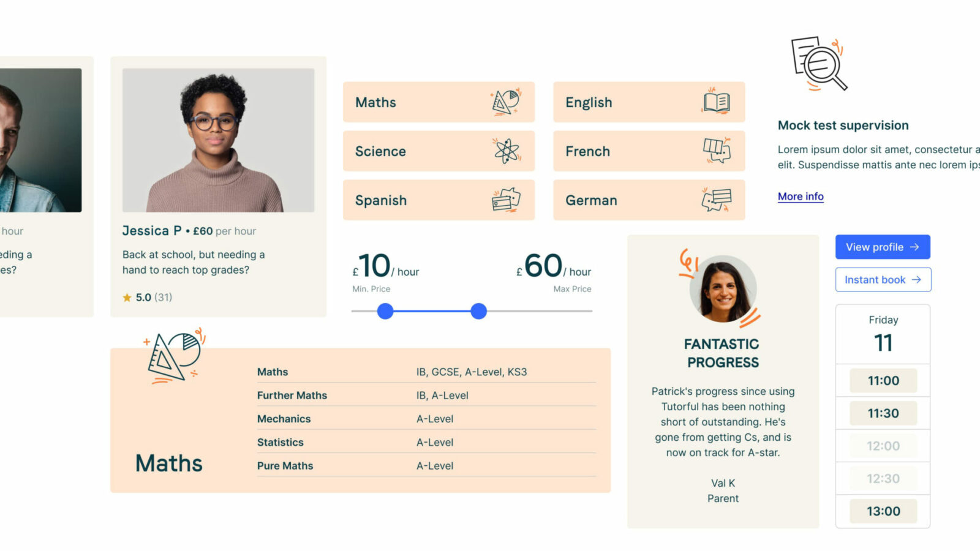Select the 13:00 booking slot
Viewport: 980px width, 551px height.
click(883, 511)
